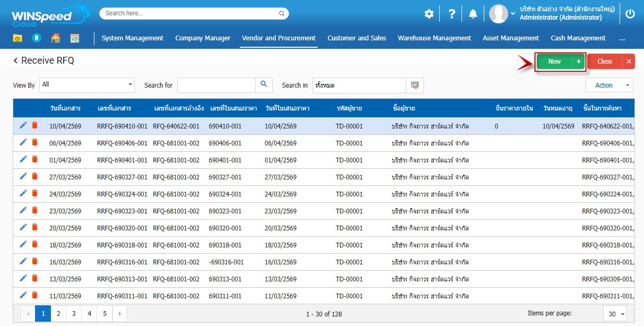
Task: Click the back arrow beside Receive RFQ
Action: 15,61
